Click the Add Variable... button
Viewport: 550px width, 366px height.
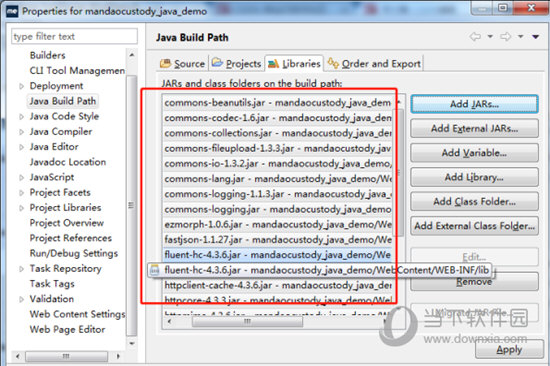point(474,153)
